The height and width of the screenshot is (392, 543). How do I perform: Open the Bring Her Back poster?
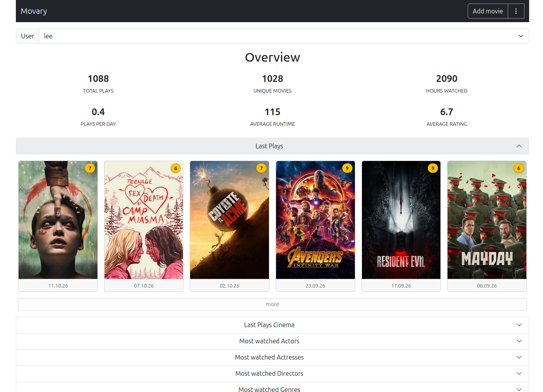point(58,220)
